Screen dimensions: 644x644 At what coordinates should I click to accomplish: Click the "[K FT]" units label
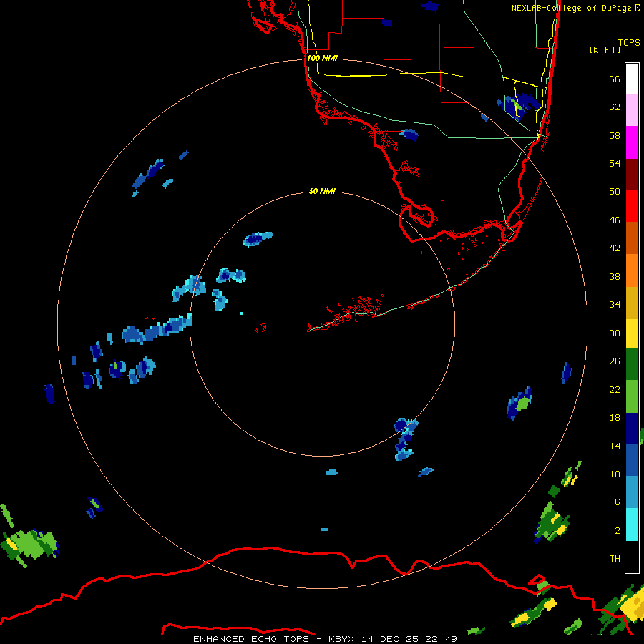point(605,49)
